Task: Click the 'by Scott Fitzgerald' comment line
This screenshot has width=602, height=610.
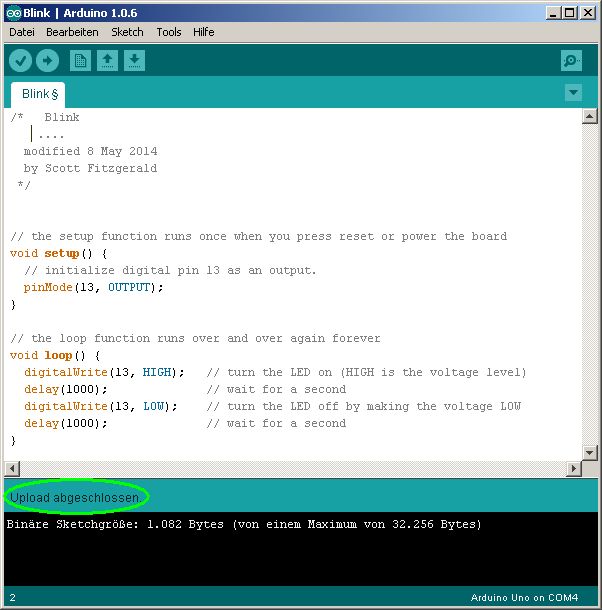Action: [90, 168]
